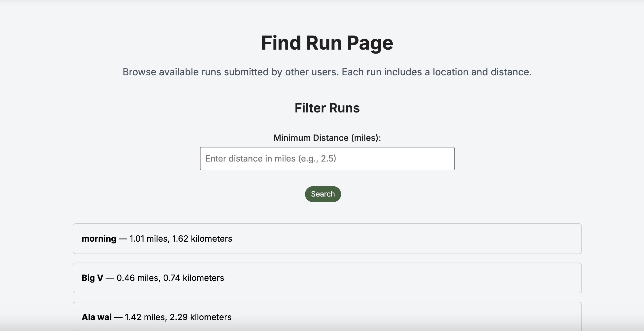Click the Minimum Distance (miles) label

(x=327, y=138)
